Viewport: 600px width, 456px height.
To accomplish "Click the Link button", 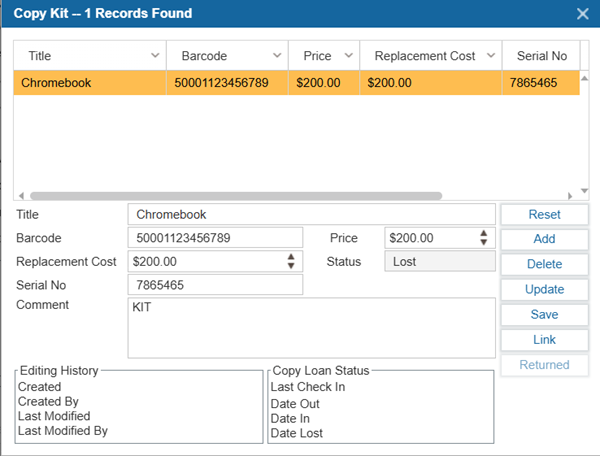I will point(544,340).
